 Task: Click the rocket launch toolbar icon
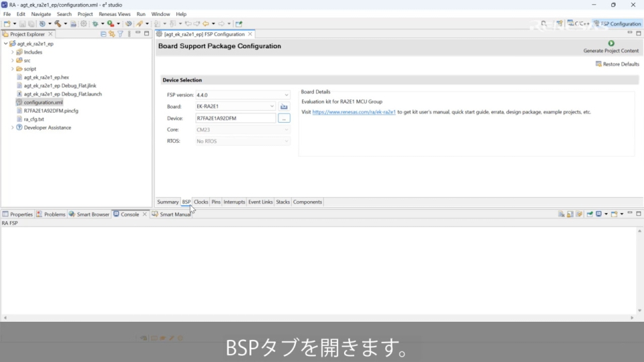[140, 24]
